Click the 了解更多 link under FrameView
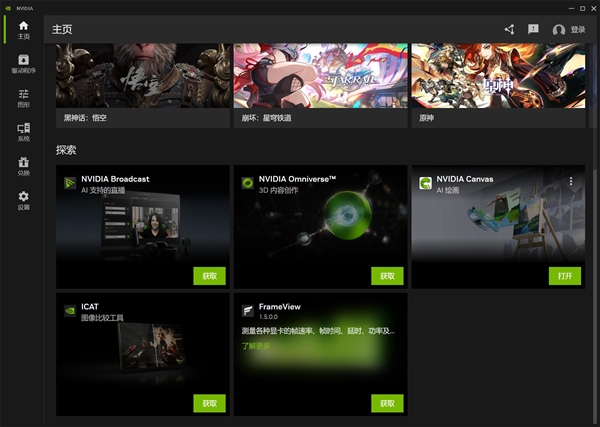This screenshot has height=427, width=600. click(x=256, y=346)
